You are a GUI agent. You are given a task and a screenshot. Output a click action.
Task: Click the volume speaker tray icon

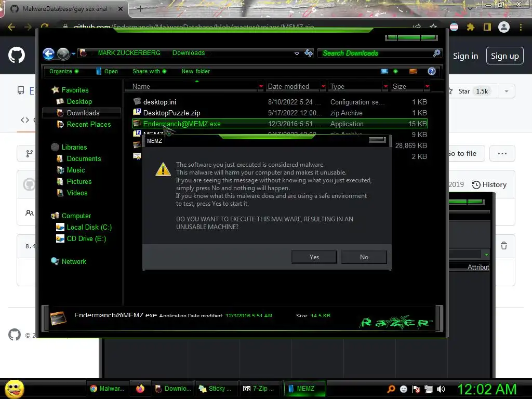441,389
